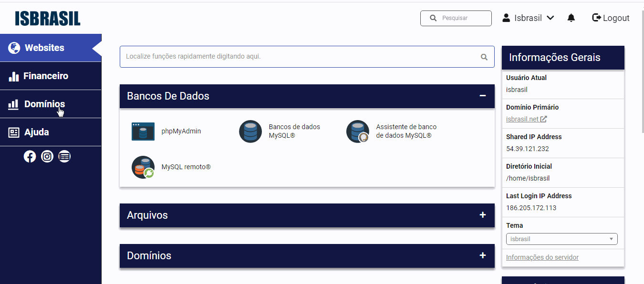The image size is (644, 284).
Task: Open Ajuda in the sidebar
Action: click(51, 132)
